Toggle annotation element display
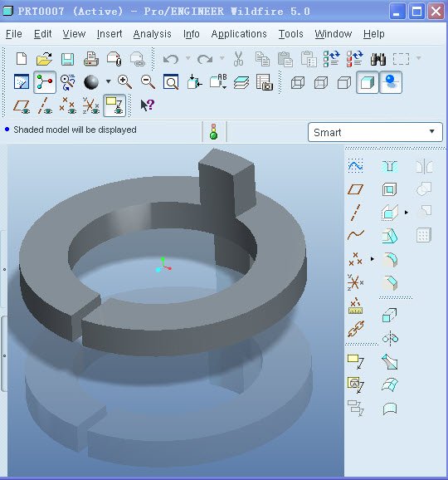The image size is (448, 480). point(114,105)
